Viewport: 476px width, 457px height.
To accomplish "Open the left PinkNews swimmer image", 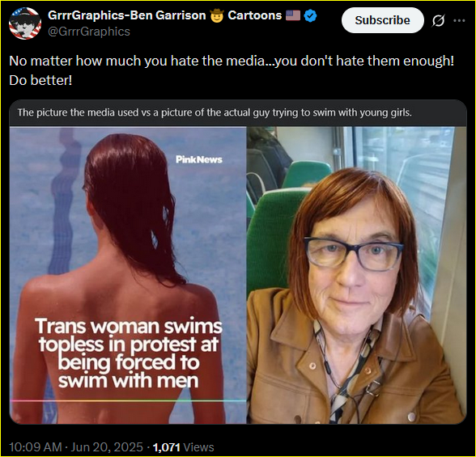I will 128,275.
